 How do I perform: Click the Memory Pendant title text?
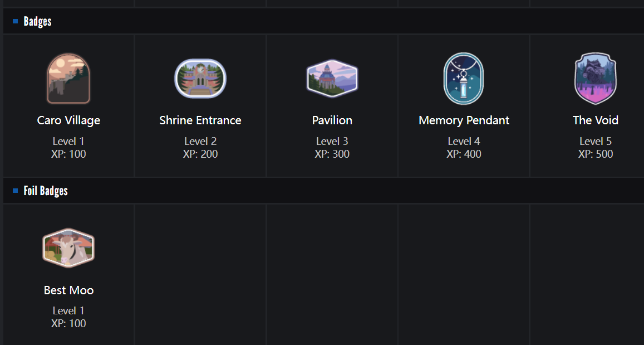pyautogui.click(x=464, y=120)
